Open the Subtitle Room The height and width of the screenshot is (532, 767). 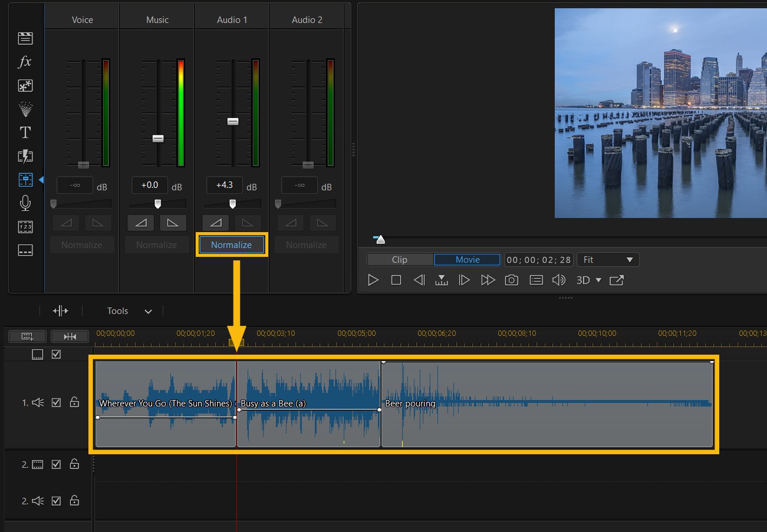[x=25, y=250]
